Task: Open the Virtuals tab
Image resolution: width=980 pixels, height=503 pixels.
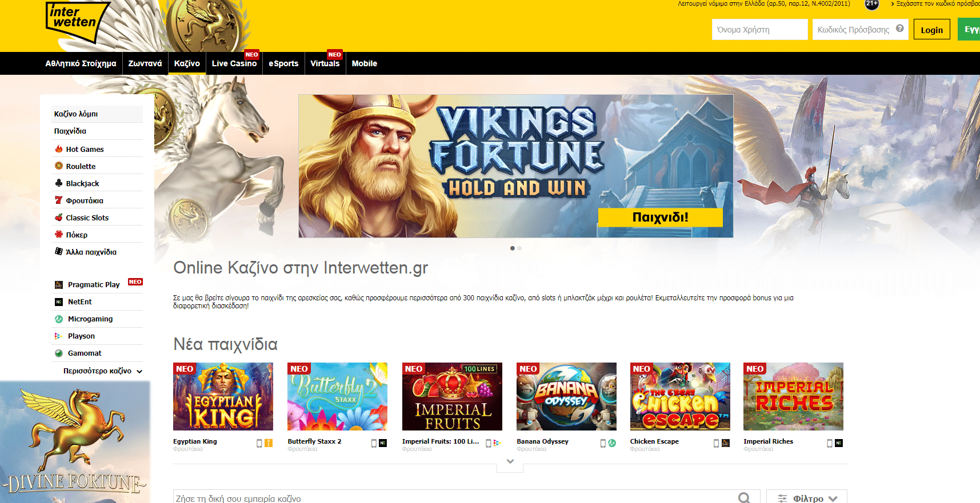Action: pos(325,63)
